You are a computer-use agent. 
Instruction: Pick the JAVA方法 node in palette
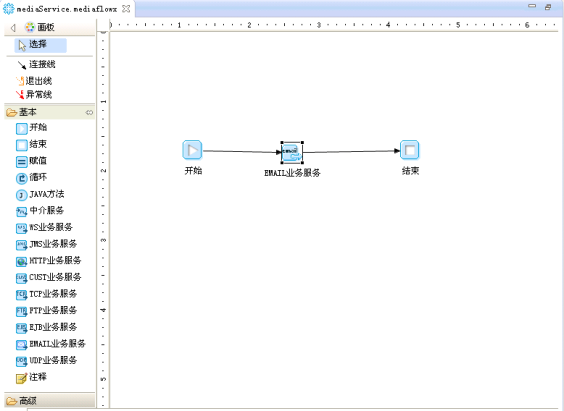[x=40, y=195]
